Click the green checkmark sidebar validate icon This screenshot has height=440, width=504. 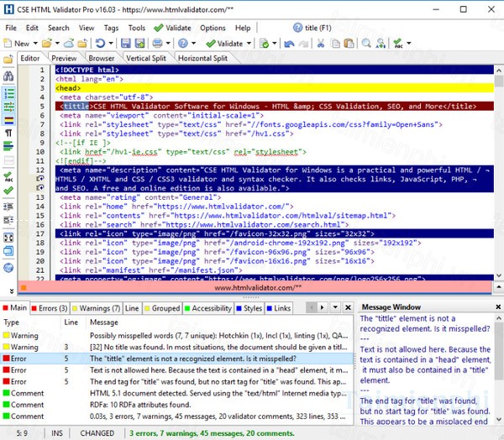(x=8, y=191)
